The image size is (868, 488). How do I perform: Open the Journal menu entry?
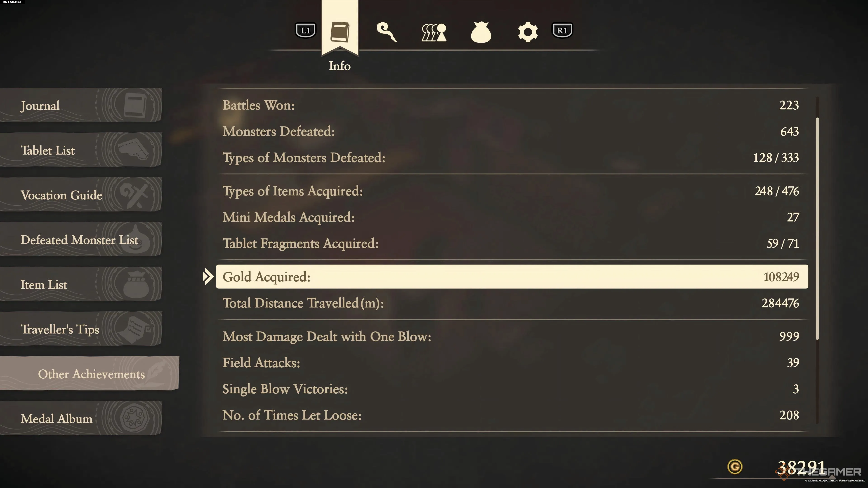[x=81, y=106]
